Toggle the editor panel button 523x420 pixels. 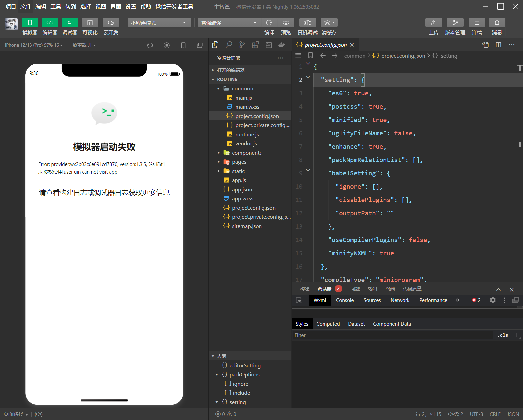tap(50, 23)
